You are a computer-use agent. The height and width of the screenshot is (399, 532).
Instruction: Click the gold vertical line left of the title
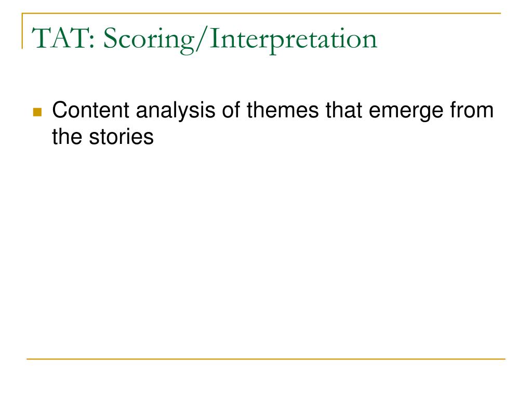(x=22, y=31)
